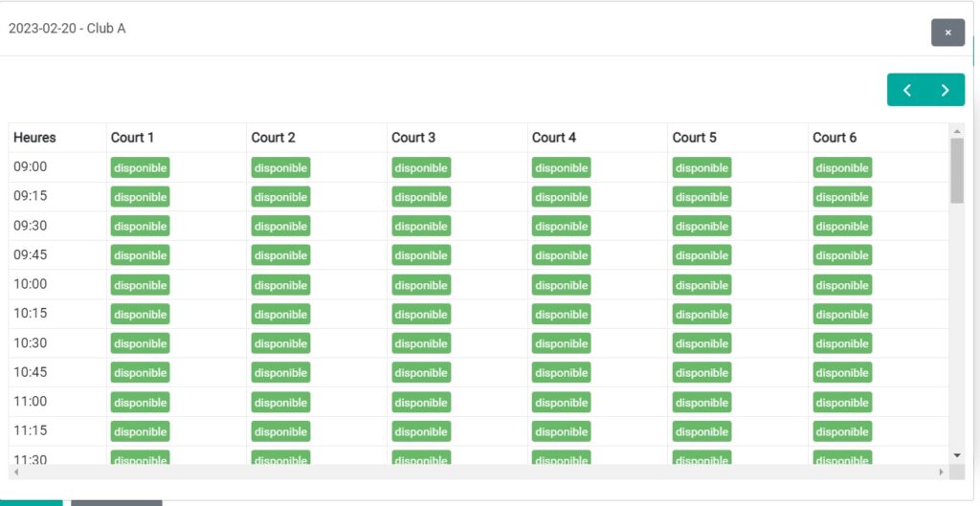
Task: Select Court 3 at 09:00 disponible
Action: [421, 167]
